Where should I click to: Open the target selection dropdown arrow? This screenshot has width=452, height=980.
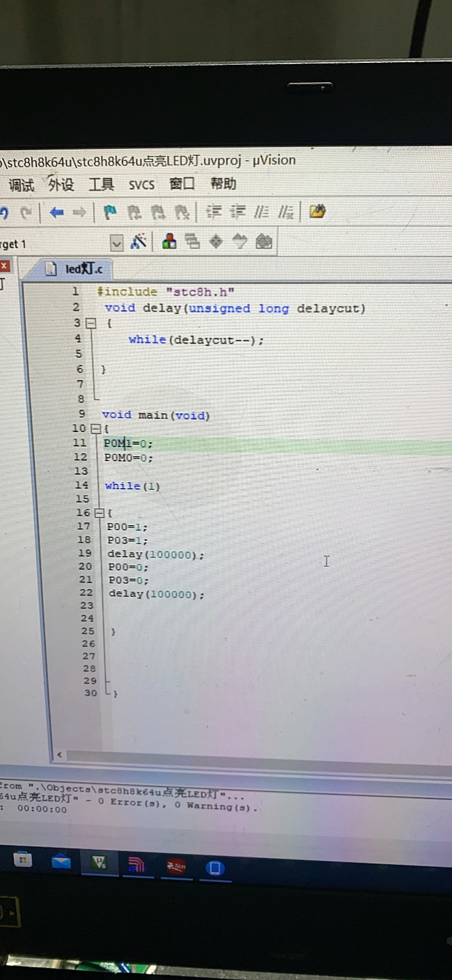pos(116,242)
